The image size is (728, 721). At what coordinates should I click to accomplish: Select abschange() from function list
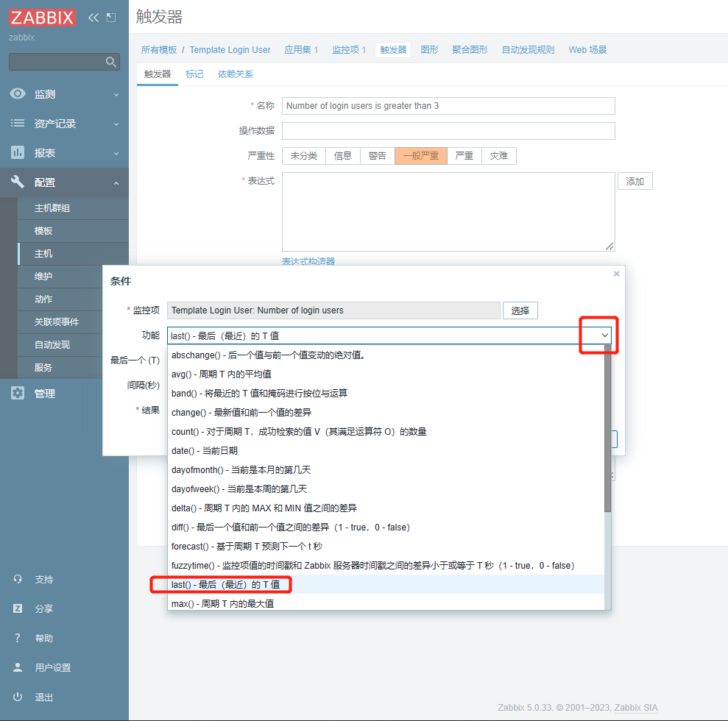click(386, 355)
